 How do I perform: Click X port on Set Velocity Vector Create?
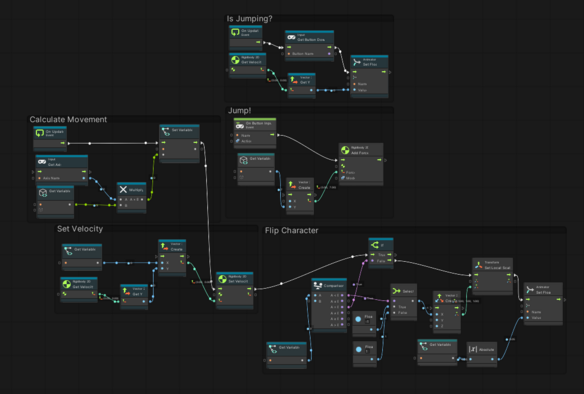pyautogui.click(x=162, y=263)
